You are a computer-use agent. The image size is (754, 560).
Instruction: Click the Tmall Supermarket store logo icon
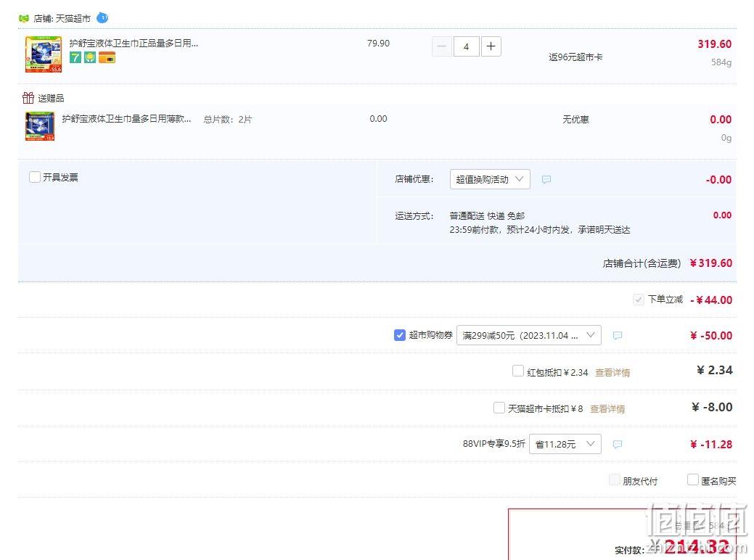point(23,19)
